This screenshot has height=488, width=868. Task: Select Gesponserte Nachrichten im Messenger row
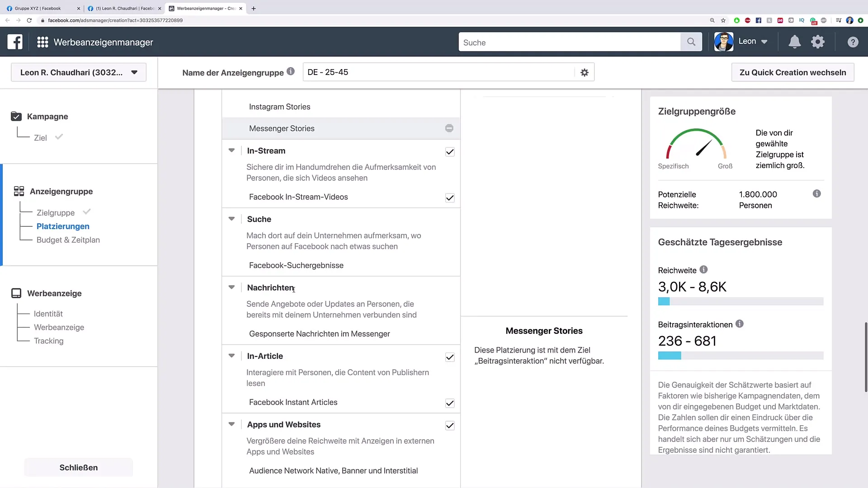[x=341, y=334]
